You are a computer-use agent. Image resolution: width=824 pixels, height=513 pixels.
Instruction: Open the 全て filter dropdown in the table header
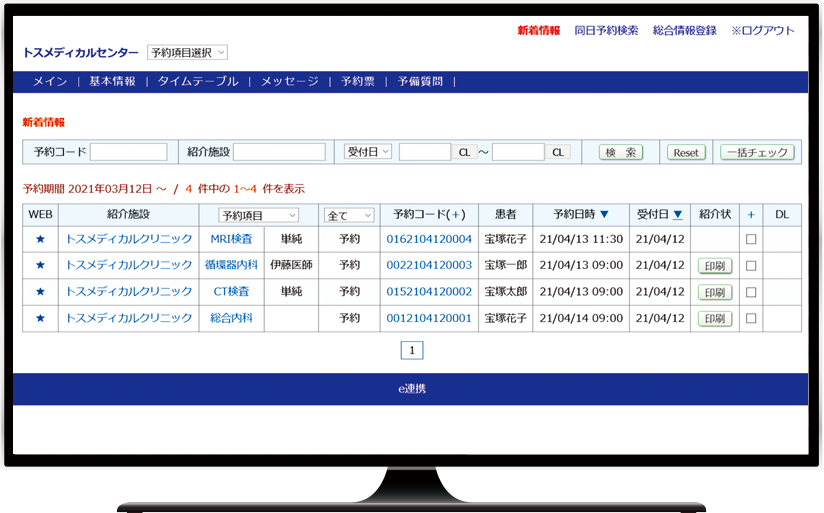pyautogui.click(x=349, y=215)
